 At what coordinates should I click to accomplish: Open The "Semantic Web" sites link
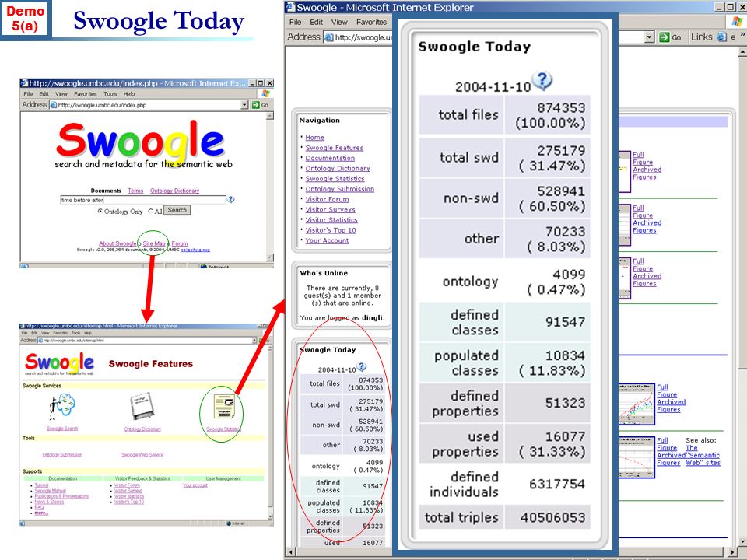coord(703,455)
